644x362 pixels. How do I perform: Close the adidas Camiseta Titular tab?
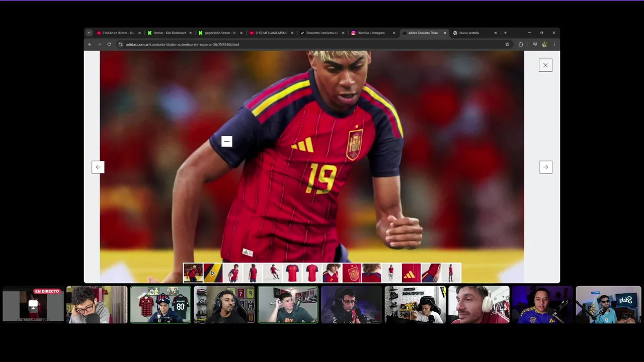point(445,33)
